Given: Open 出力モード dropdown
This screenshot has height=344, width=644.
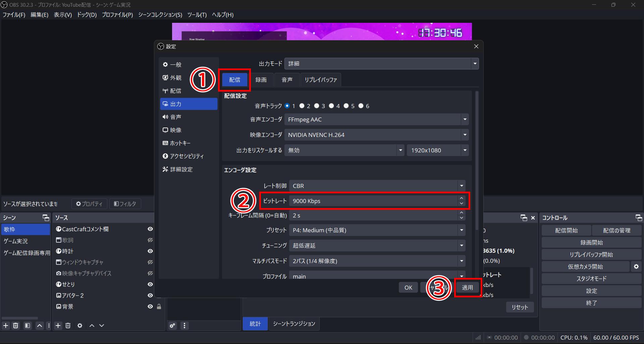Looking at the screenshot, I should tap(381, 63).
